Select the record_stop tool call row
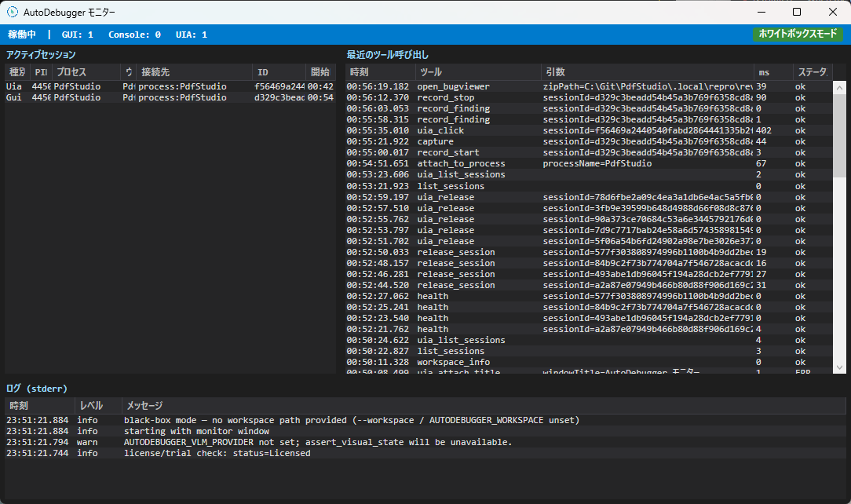This screenshot has width=851, height=504. (589, 97)
